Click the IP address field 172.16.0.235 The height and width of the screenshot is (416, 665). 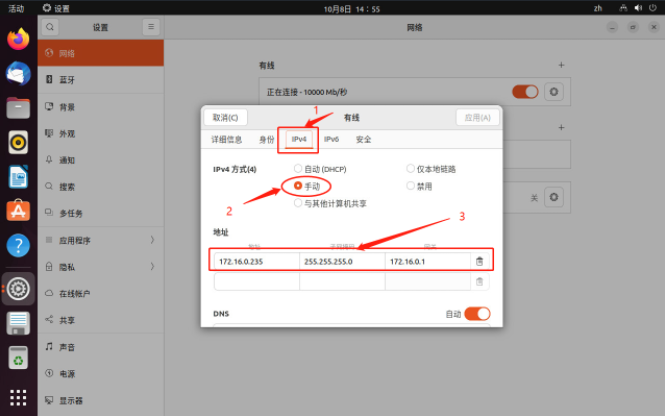(257, 262)
